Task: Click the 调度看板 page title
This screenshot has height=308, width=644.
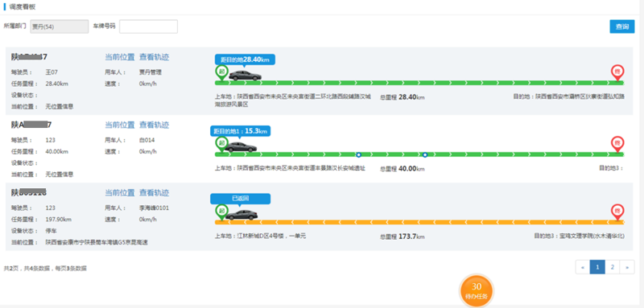Action: 22,7
